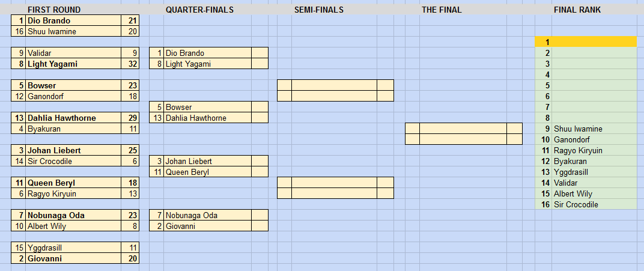
Task: Click Johan Liebert's score of 25
Action: pyautogui.click(x=130, y=150)
